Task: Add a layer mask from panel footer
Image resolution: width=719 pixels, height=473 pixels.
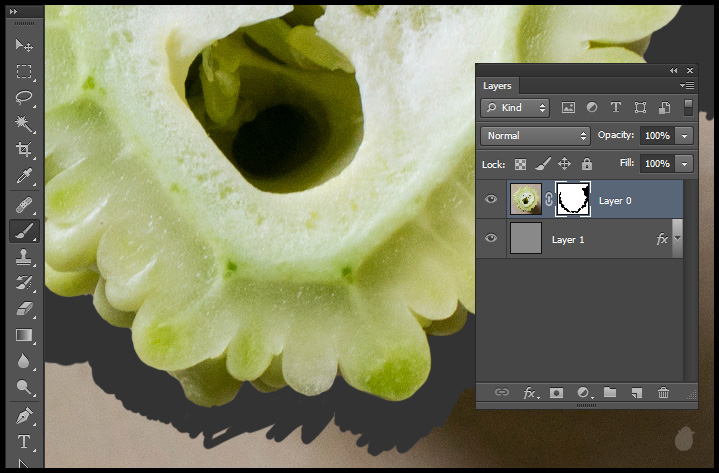Action: pyautogui.click(x=556, y=393)
